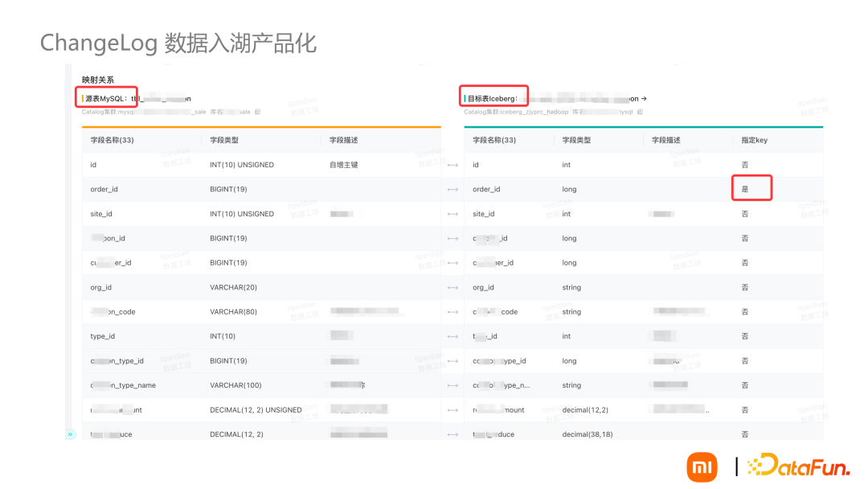868x489 pixels.
Task: Expand the collapsed side panel chevron
Action: tap(70, 434)
